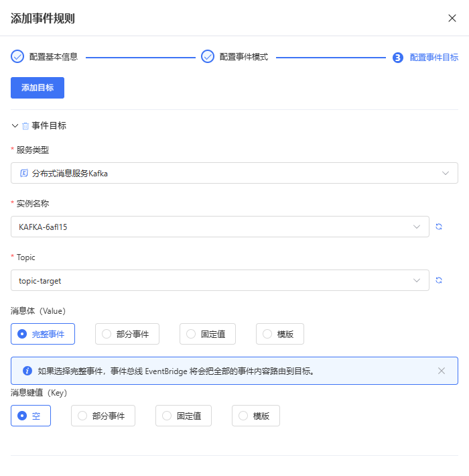This screenshot has height=476, width=469.
Task: Click the step 3 number icon
Action: (398, 58)
